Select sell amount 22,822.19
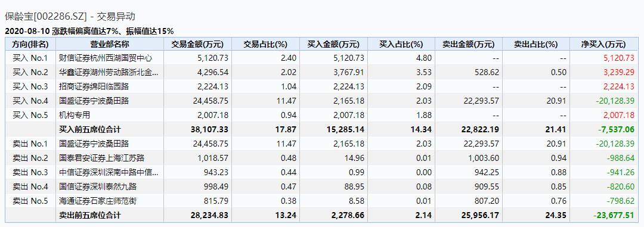 [x=480, y=130]
